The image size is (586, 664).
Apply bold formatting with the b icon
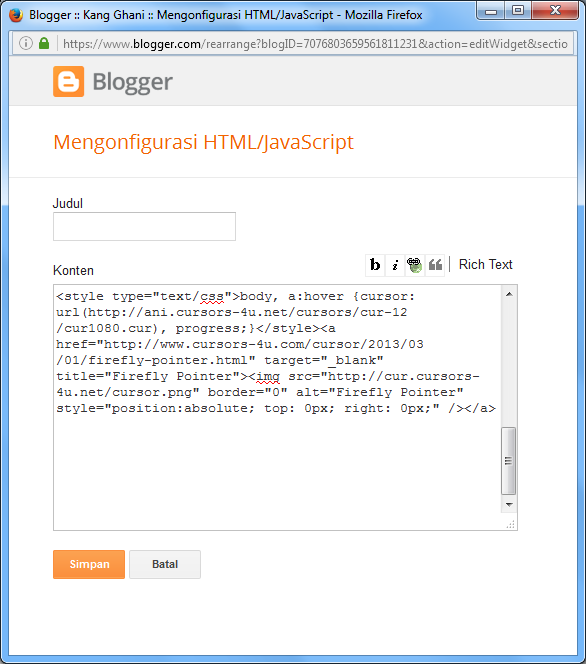[x=375, y=266]
